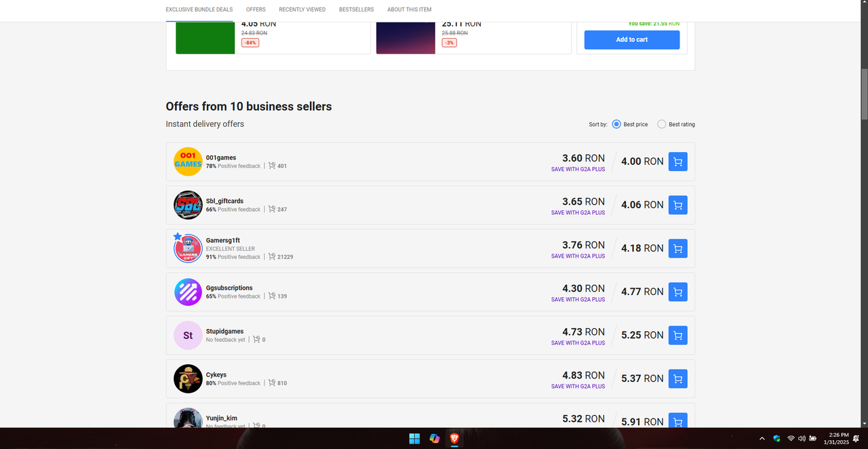This screenshot has width=868, height=449.
Task: Click the Ggsubscriptions purple striped logo
Action: pos(188,292)
